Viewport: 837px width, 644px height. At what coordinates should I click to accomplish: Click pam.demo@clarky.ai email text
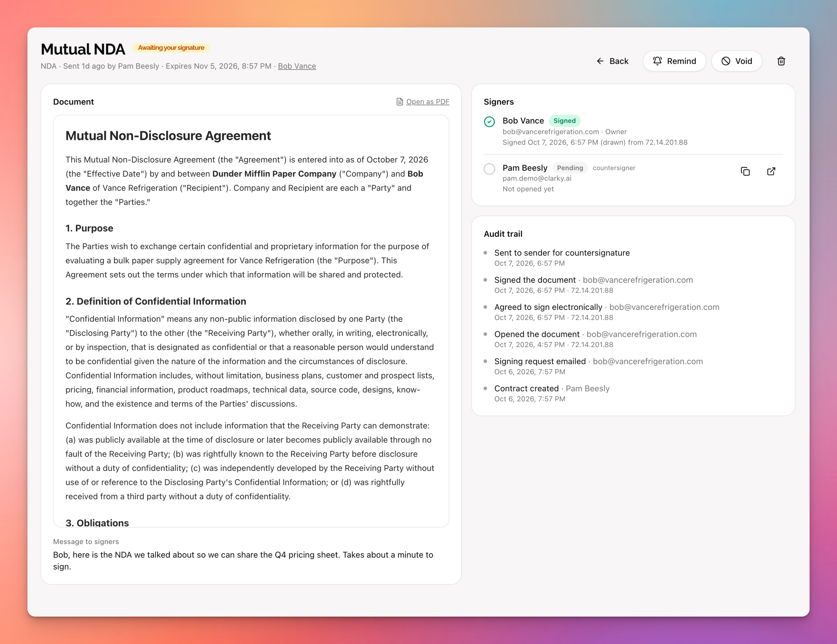pos(537,178)
